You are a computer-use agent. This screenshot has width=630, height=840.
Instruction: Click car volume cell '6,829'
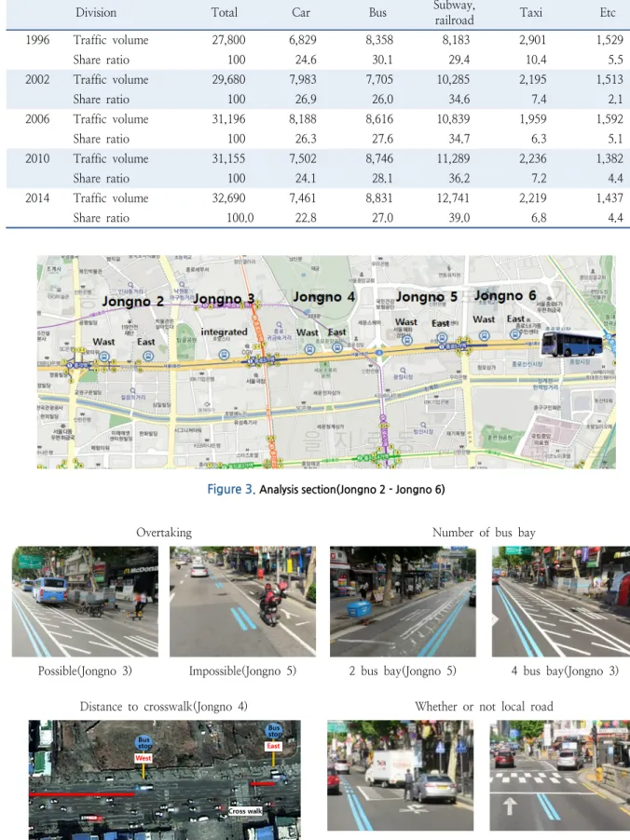point(303,40)
